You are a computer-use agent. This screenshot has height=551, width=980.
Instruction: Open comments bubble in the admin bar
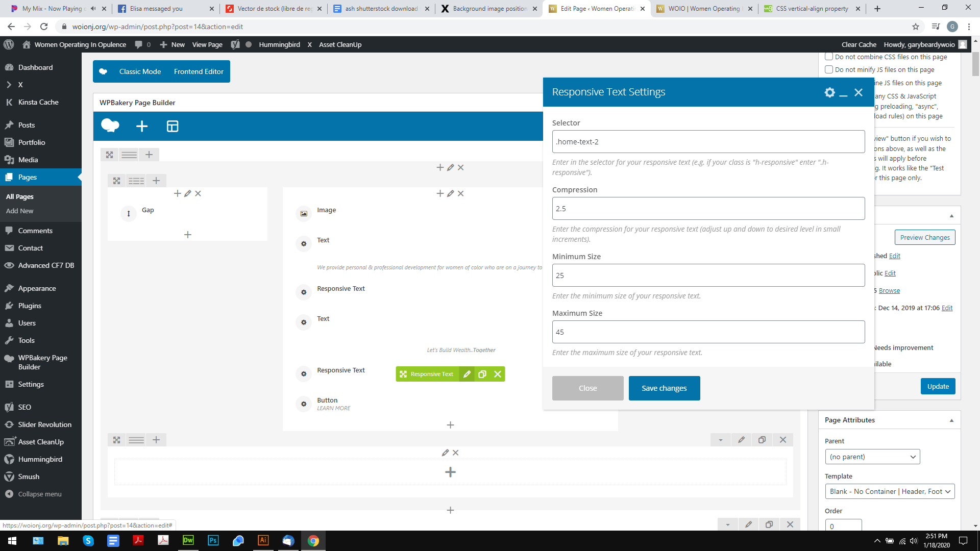coord(142,44)
